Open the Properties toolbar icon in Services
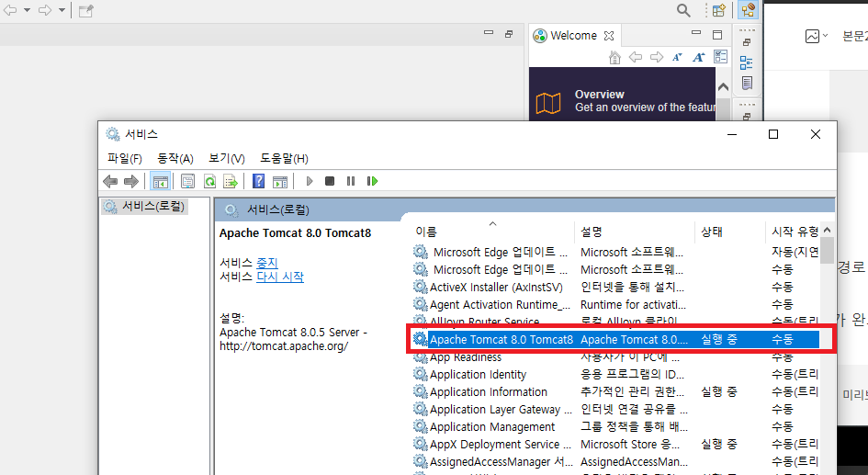The image size is (868, 475). coord(187,181)
